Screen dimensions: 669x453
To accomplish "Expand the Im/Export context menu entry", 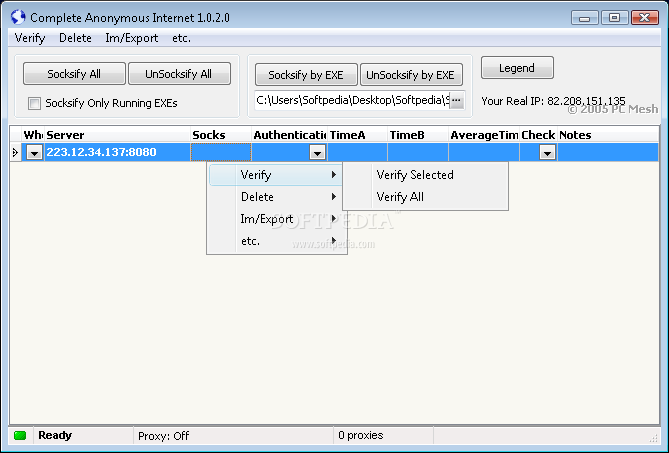I will tap(277, 219).
